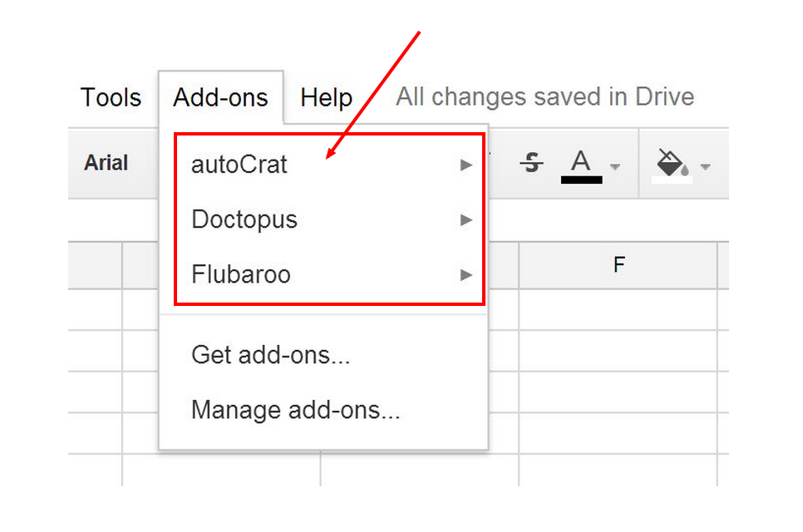This screenshot has height=532, width=803.
Task: Open the Tools menu
Action: [x=111, y=96]
